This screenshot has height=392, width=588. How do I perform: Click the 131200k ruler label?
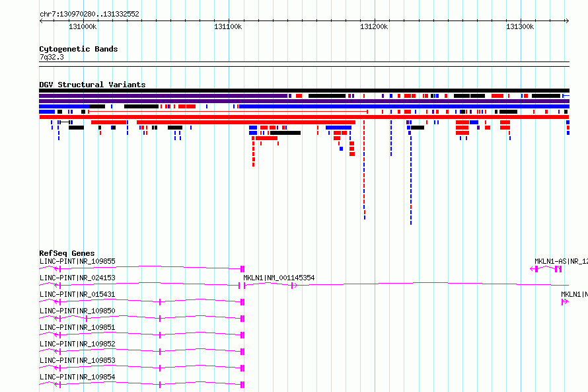click(374, 26)
